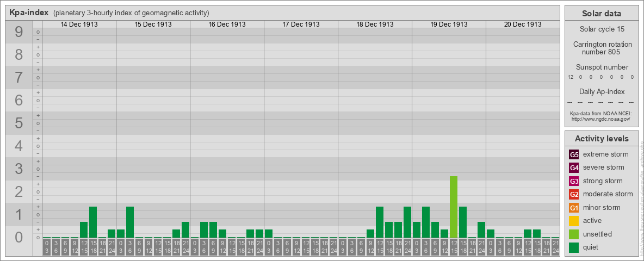Click the light green 19 Dec 12-15 bar
Viewport: 644px width, 261px height.
pyautogui.click(x=454, y=207)
